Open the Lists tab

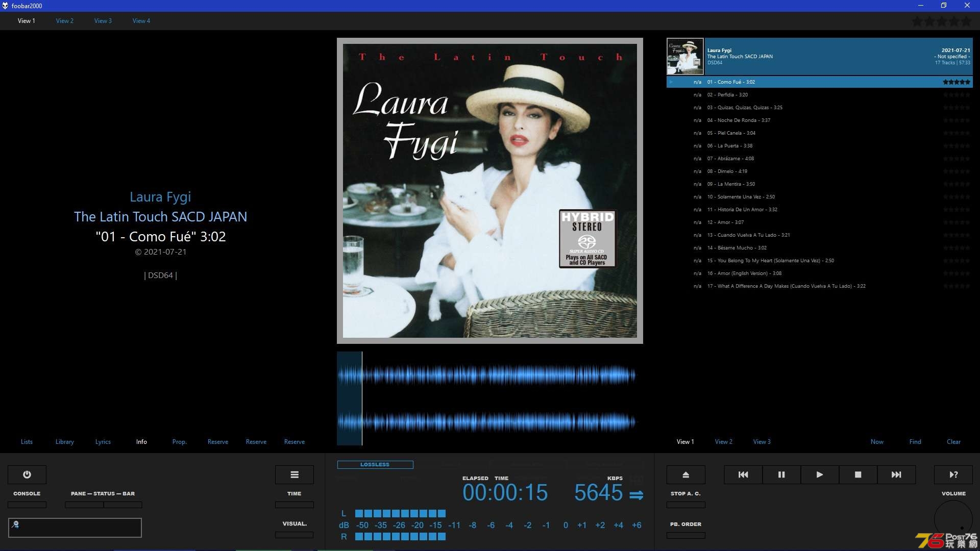pyautogui.click(x=27, y=442)
